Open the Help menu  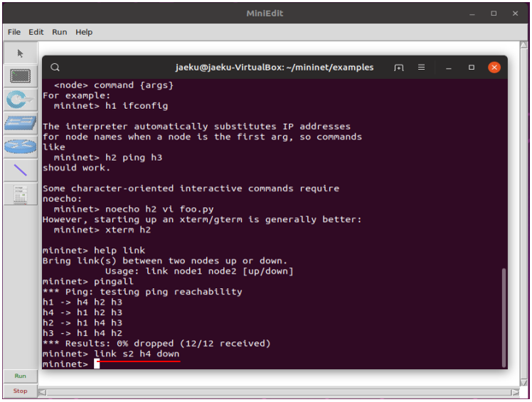pyautogui.click(x=84, y=32)
